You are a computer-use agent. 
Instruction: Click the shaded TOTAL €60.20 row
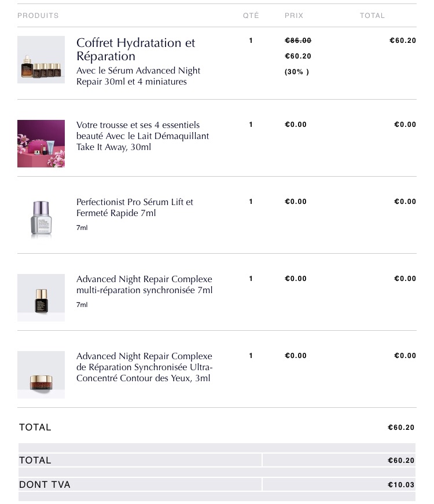click(x=217, y=461)
